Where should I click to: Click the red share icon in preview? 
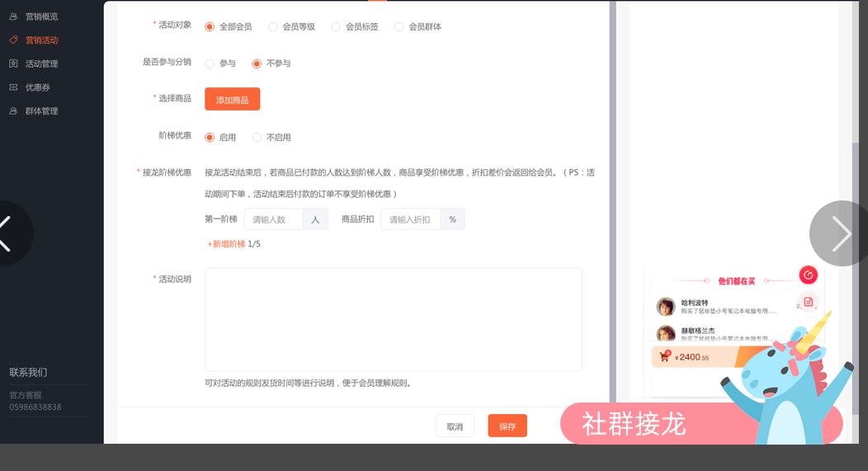click(x=808, y=276)
